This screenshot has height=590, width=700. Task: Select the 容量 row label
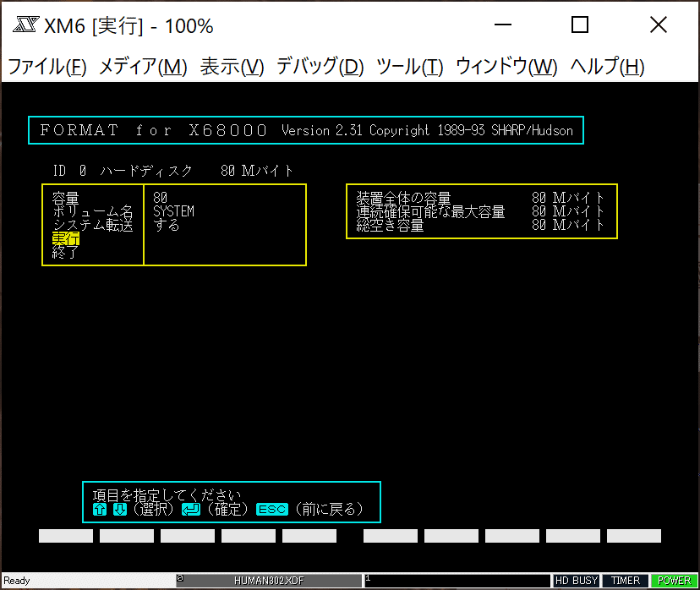click(66, 198)
